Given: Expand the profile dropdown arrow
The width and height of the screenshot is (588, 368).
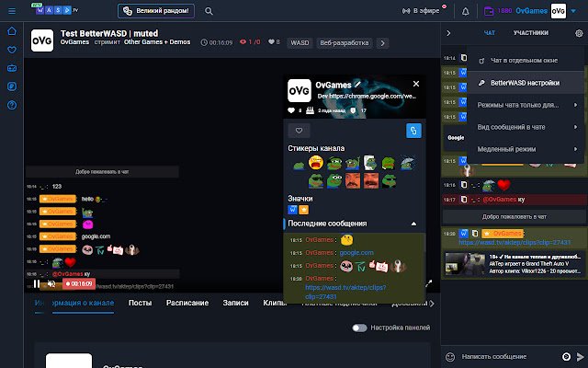Looking at the screenshot, I should [x=573, y=11].
